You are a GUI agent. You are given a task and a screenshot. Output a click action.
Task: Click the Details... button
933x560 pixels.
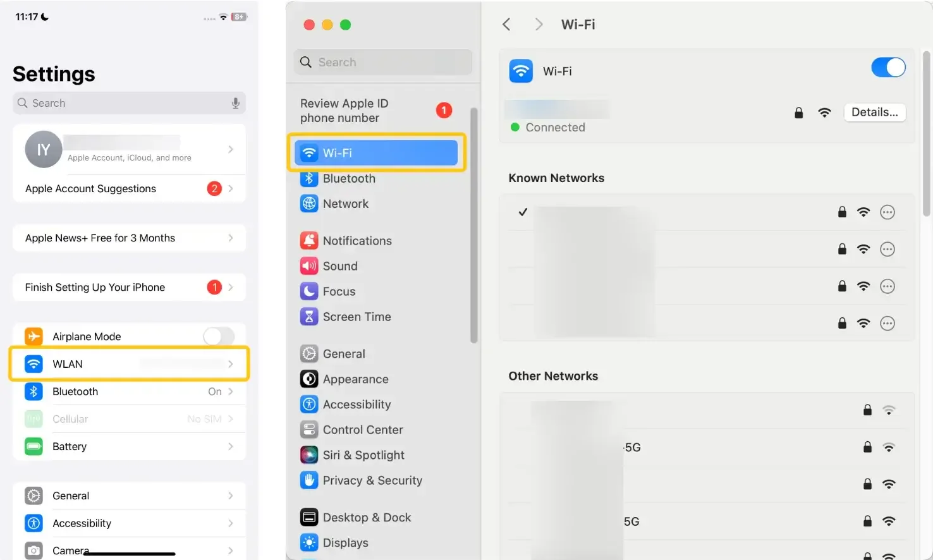[875, 113]
